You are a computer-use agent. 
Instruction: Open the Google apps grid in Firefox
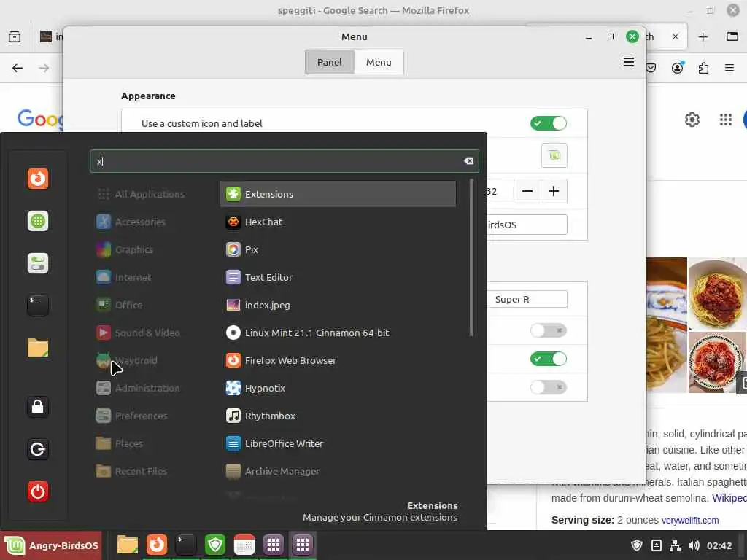(x=726, y=120)
